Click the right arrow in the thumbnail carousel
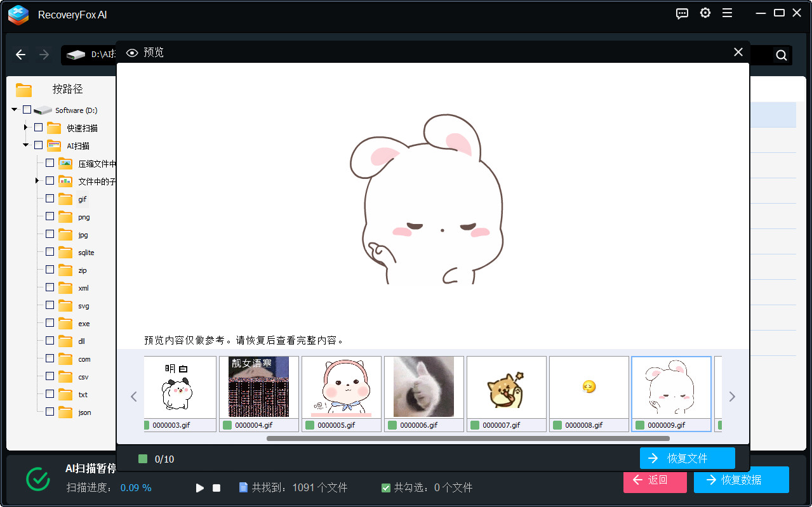The width and height of the screenshot is (812, 507). point(731,396)
